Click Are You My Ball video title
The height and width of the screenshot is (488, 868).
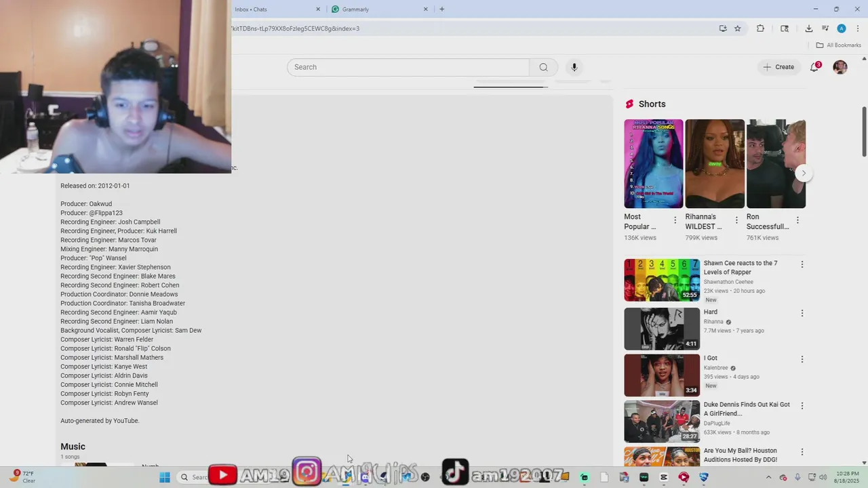(x=741, y=455)
